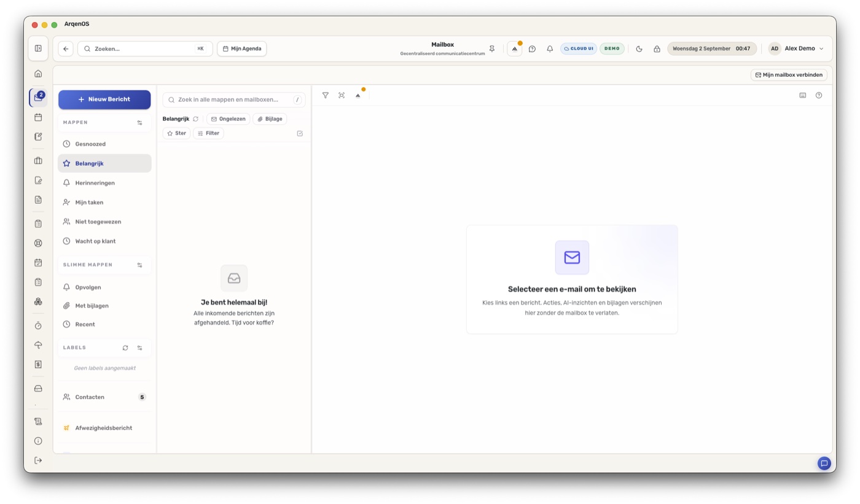Open Afwezigheidsbericht in the sidebar
Image resolution: width=860 pixels, height=504 pixels.
tap(104, 428)
